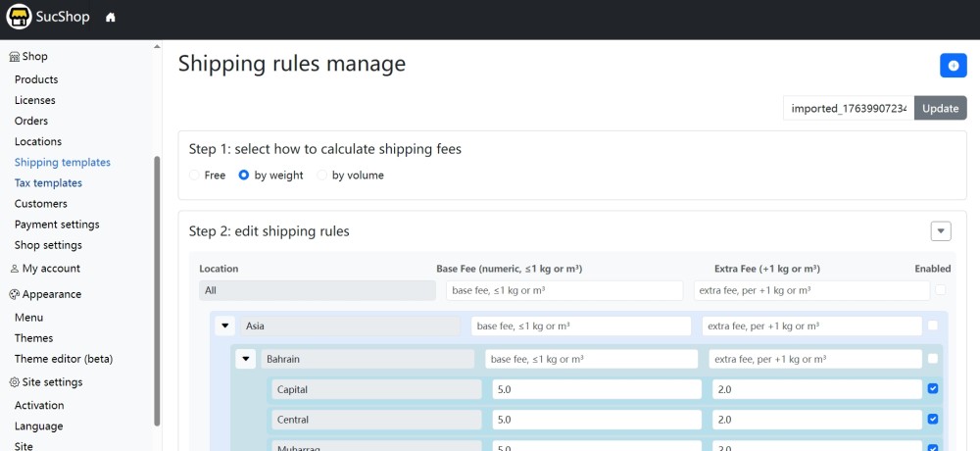Select the by volume radio option

coord(322,175)
